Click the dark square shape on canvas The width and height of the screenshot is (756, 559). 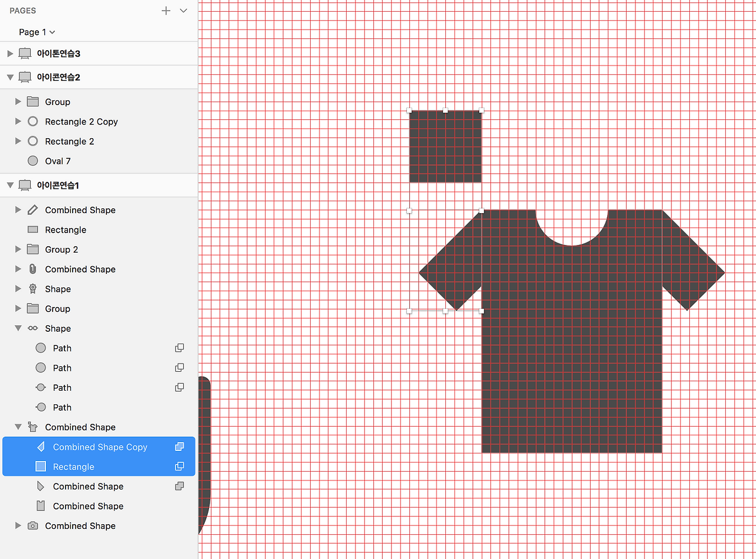(x=445, y=146)
